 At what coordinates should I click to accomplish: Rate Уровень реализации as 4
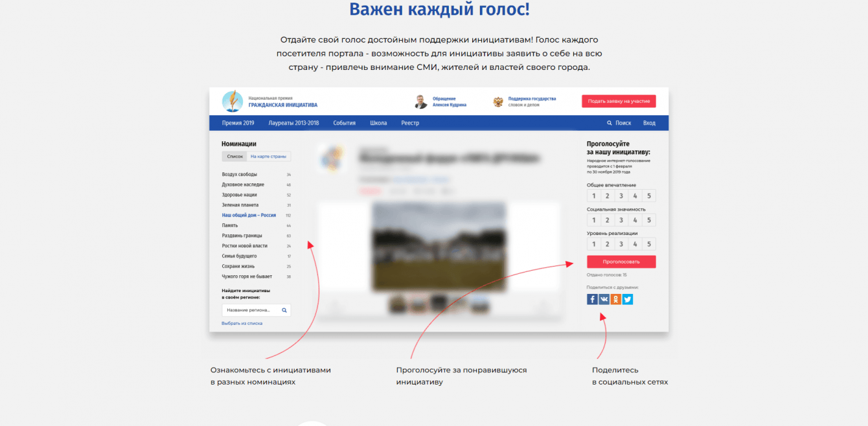[x=635, y=244]
